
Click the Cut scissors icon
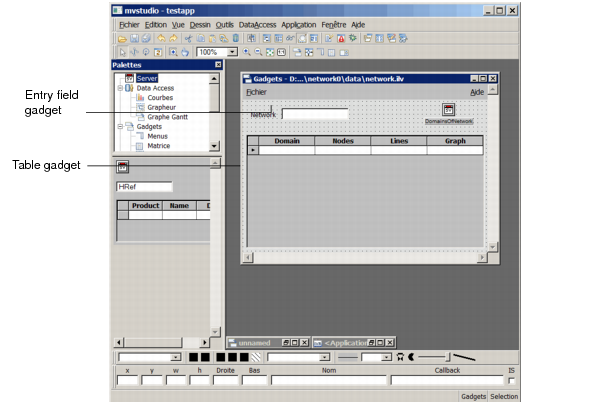pos(187,37)
